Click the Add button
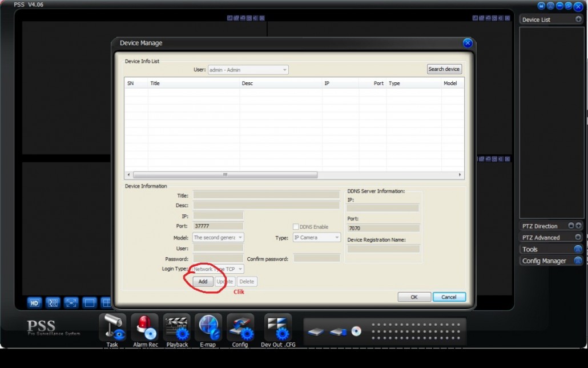The image size is (588, 368). [x=203, y=282]
